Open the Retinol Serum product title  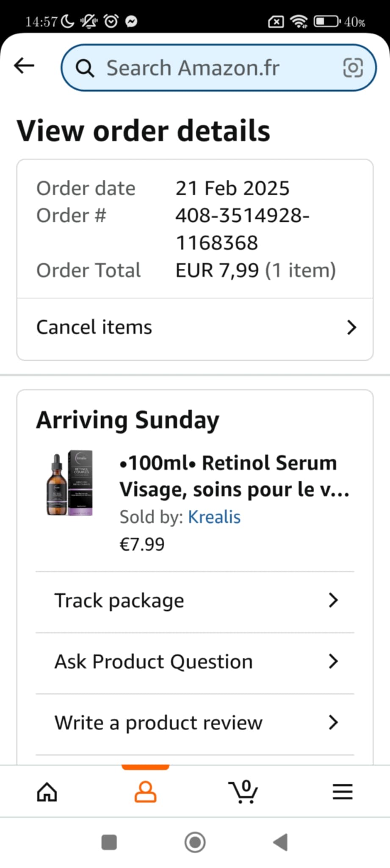click(x=234, y=476)
